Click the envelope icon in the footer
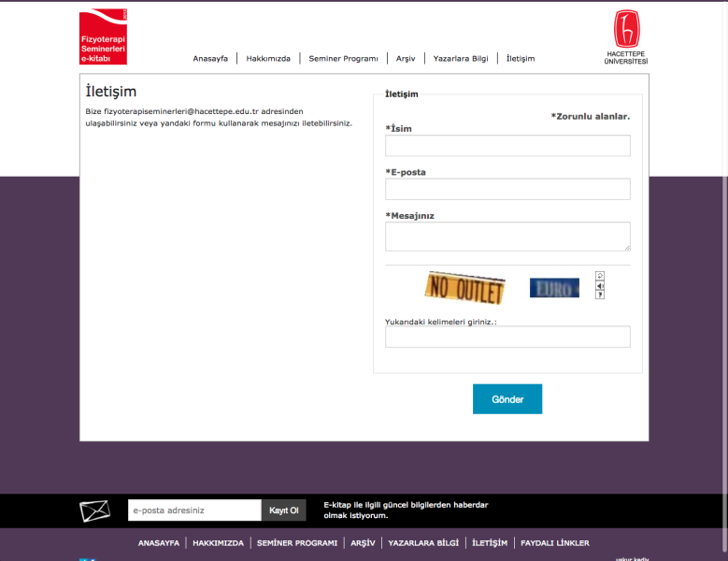The image size is (728, 561). [x=94, y=511]
